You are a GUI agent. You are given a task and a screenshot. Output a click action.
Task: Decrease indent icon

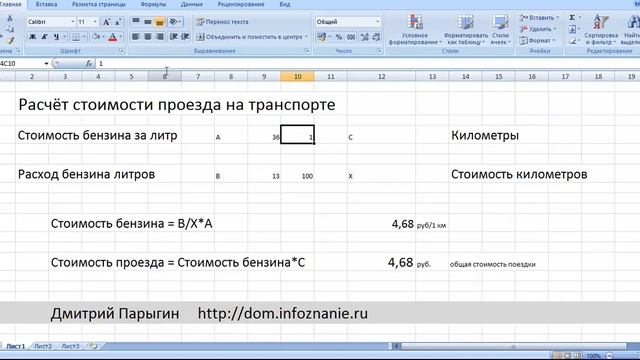tap(173, 37)
